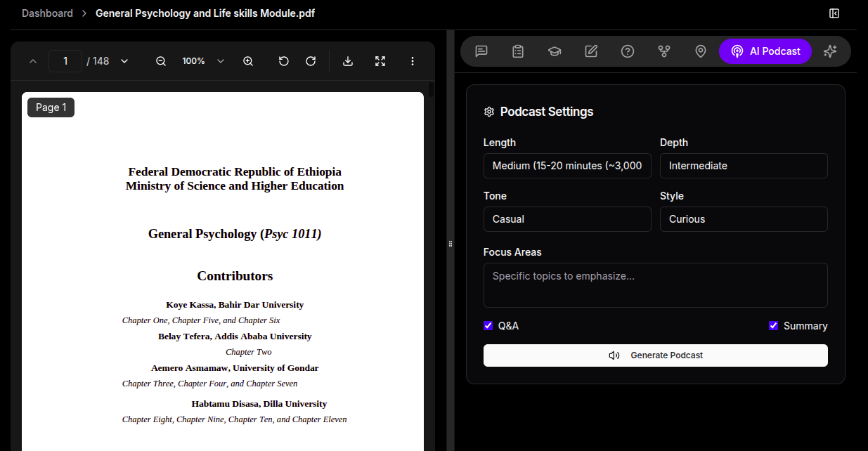The width and height of the screenshot is (868, 451).
Task: Click "General Psychology (Psyc 1011)" title
Action: 235,234
